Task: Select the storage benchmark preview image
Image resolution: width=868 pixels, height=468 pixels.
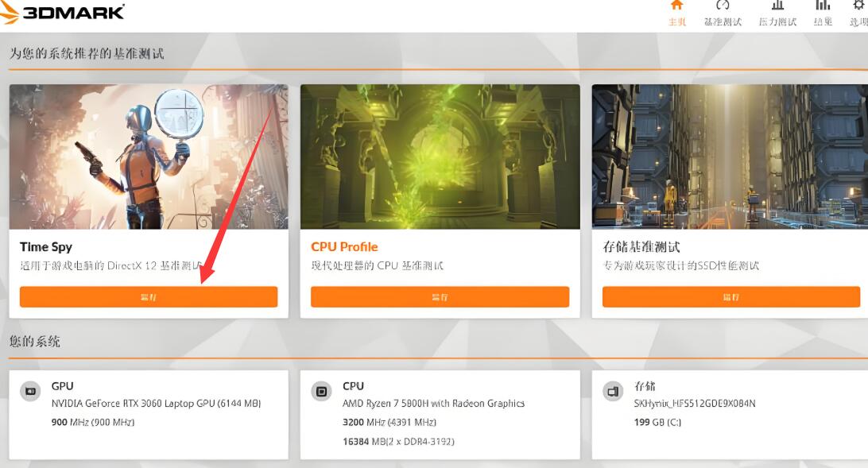Action: (730, 157)
